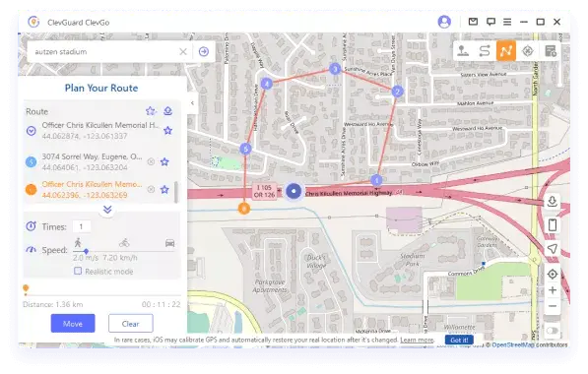The image size is (588, 374).
Task: Collapse the Plan Your Route side panel
Action: click(x=192, y=102)
